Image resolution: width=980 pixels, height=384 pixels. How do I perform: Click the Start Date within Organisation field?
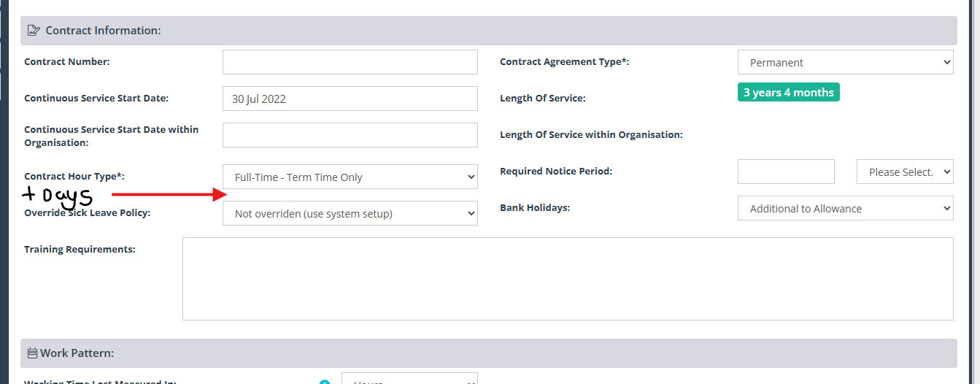[350, 135]
